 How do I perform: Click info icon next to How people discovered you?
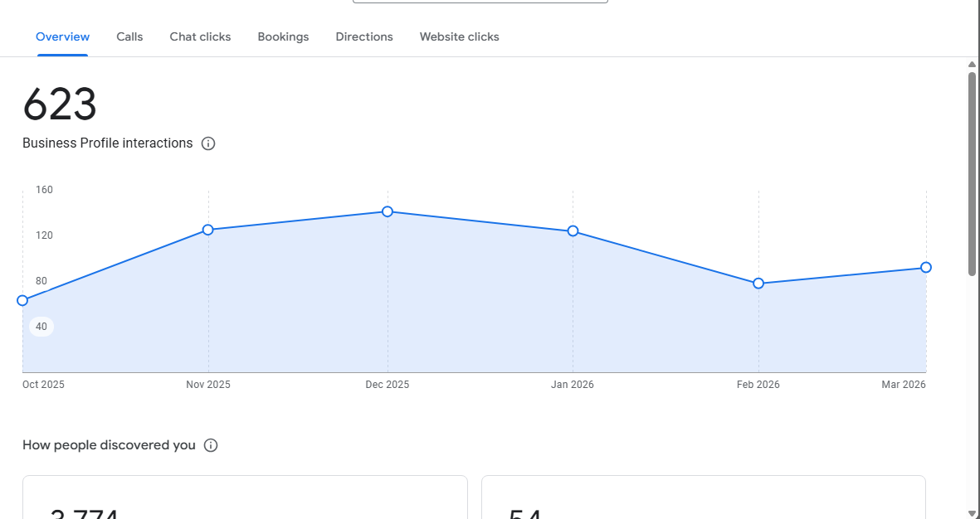211,445
